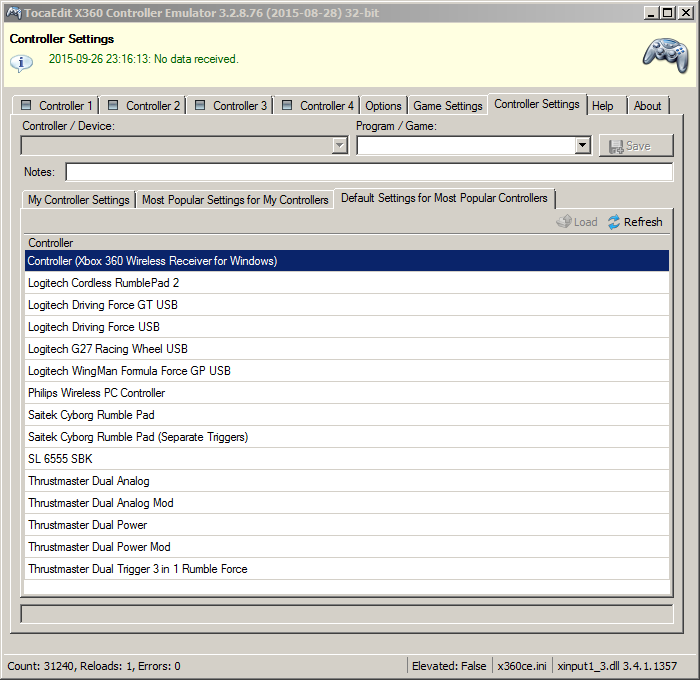
Task: Select Logitech Cordless RumblePad 2
Action: coord(346,283)
